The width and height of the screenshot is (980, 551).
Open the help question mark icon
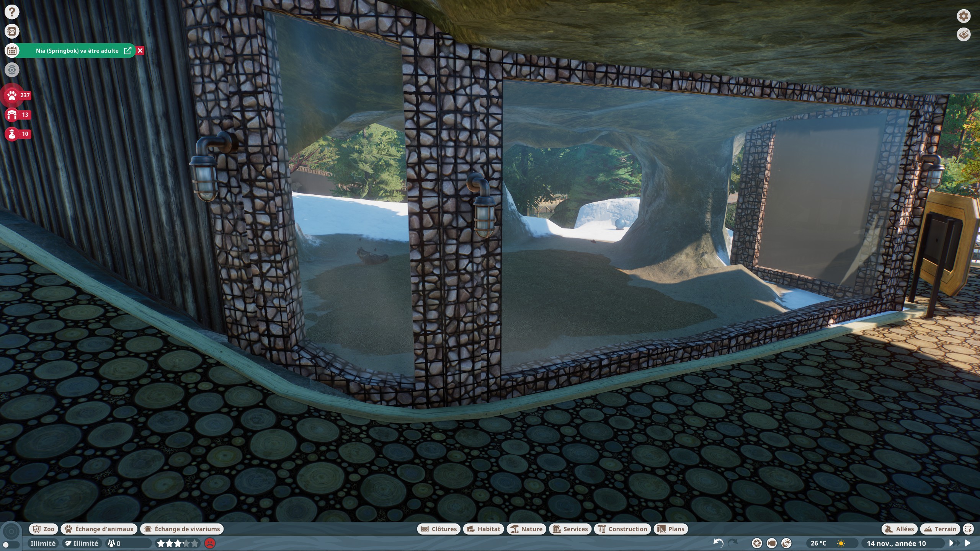click(x=12, y=12)
